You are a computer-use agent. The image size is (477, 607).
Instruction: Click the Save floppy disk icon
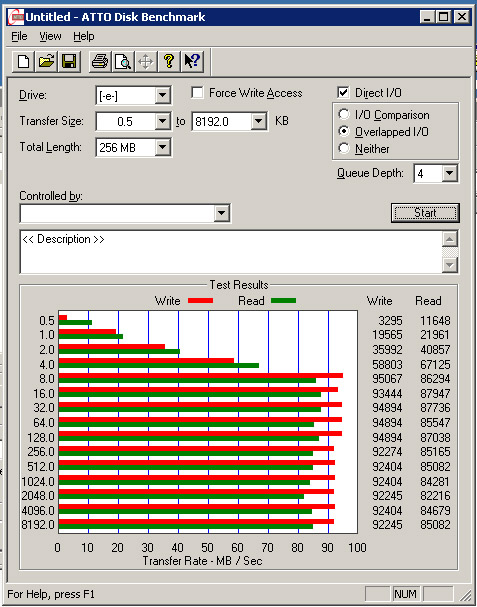click(69, 62)
